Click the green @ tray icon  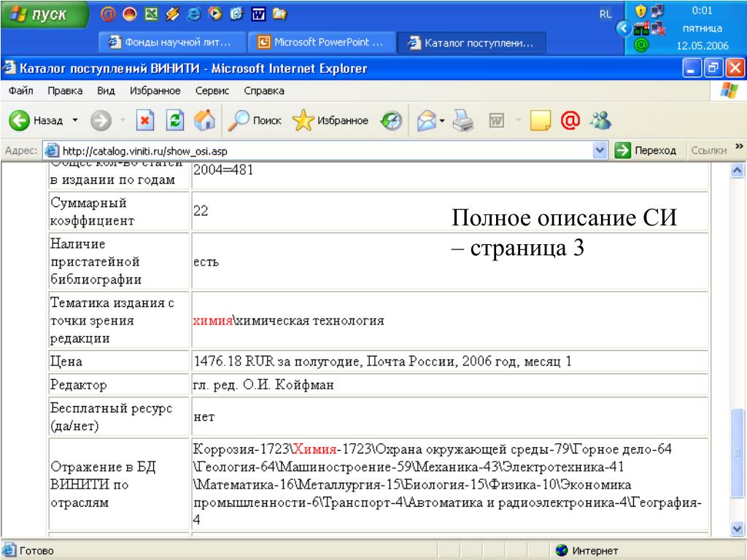pos(641,45)
